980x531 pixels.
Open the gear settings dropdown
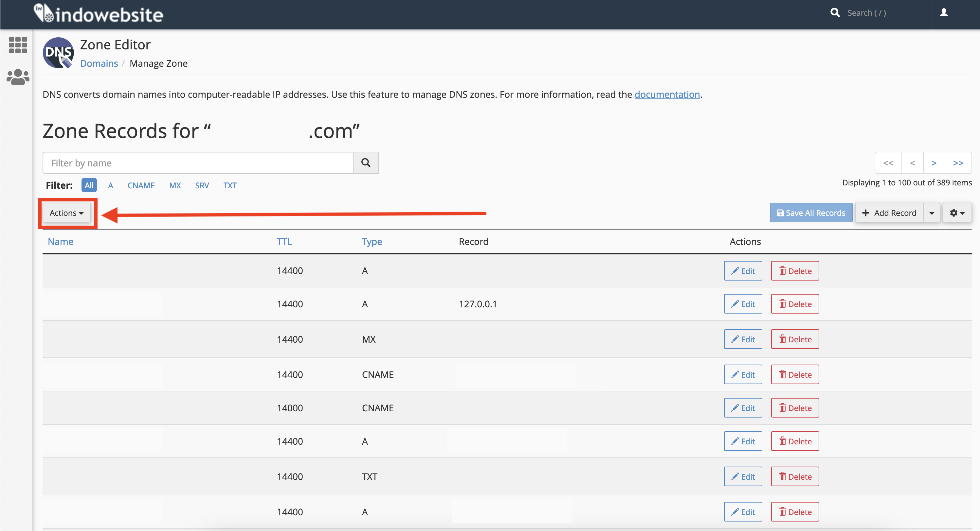(957, 213)
